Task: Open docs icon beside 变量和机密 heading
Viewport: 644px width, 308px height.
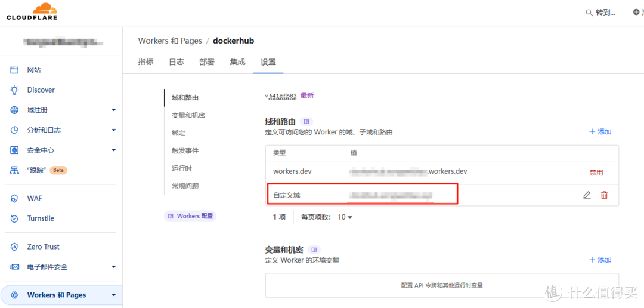Action: pyautogui.click(x=314, y=250)
